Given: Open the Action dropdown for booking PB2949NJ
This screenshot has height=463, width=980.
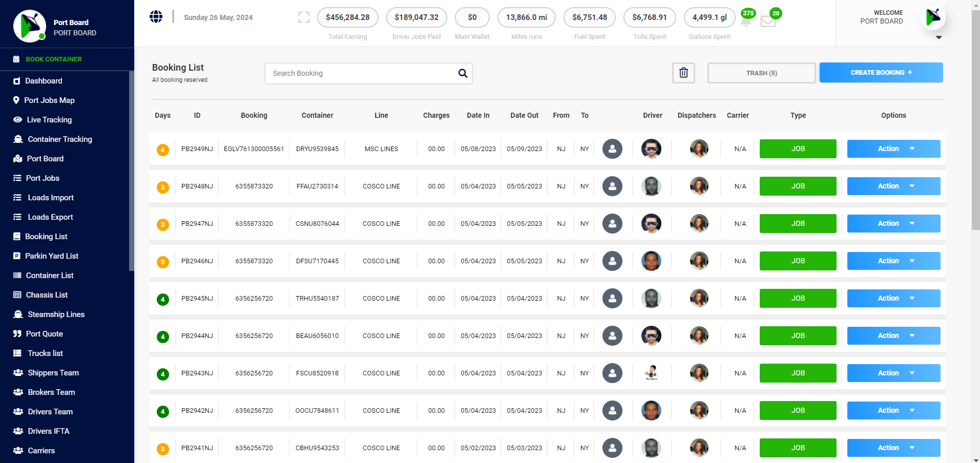Looking at the screenshot, I should point(893,149).
